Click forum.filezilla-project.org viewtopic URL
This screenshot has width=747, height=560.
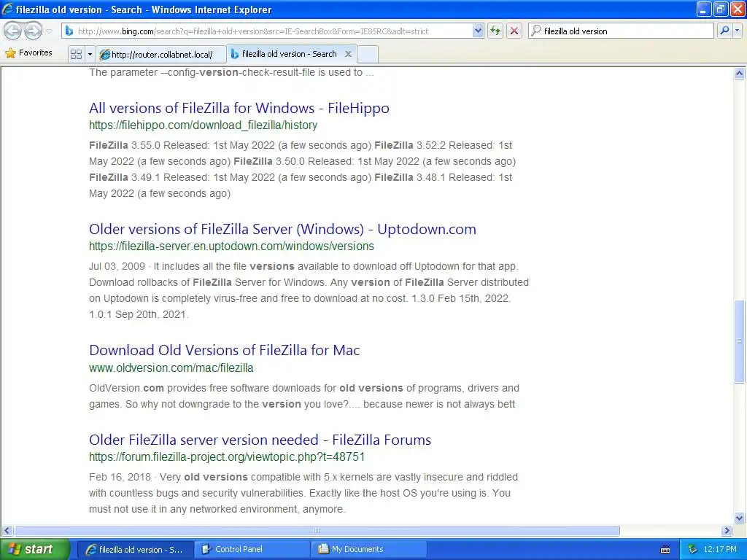227,456
